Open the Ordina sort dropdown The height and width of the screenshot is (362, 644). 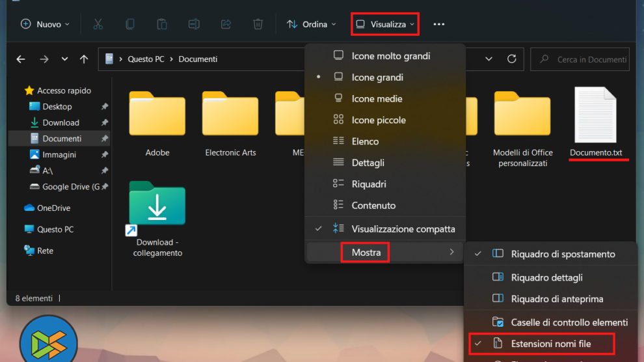(312, 24)
